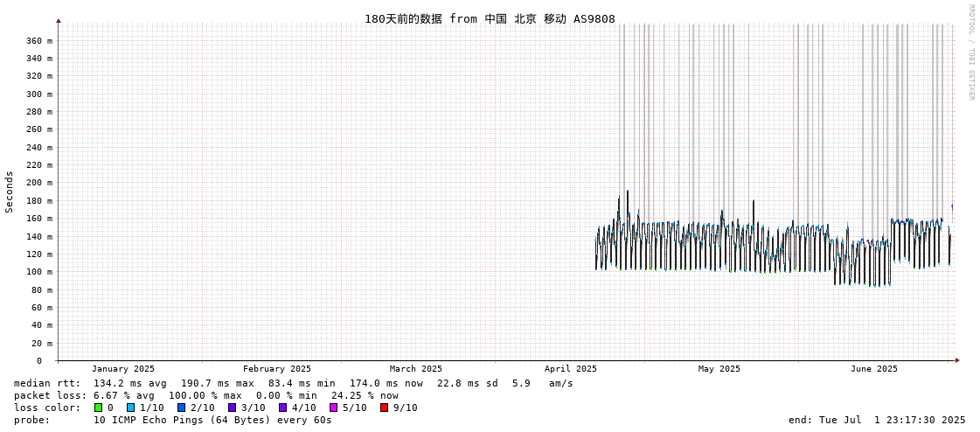The height and width of the screenshot is (432, 980).
Task: Click the 'loss color:' legend label
Action: [47, 408]
